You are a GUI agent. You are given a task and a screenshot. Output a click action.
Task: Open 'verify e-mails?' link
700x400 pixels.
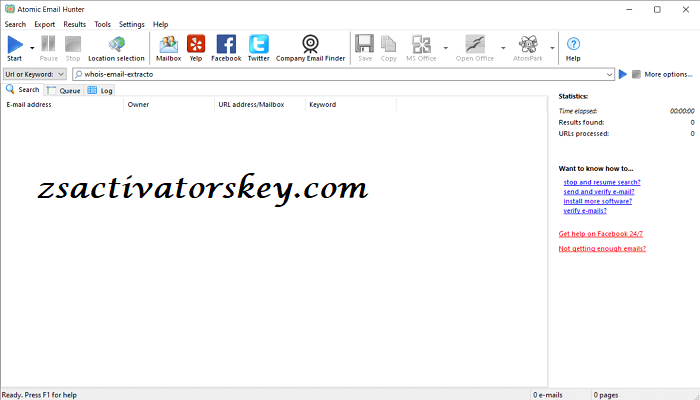585,210
